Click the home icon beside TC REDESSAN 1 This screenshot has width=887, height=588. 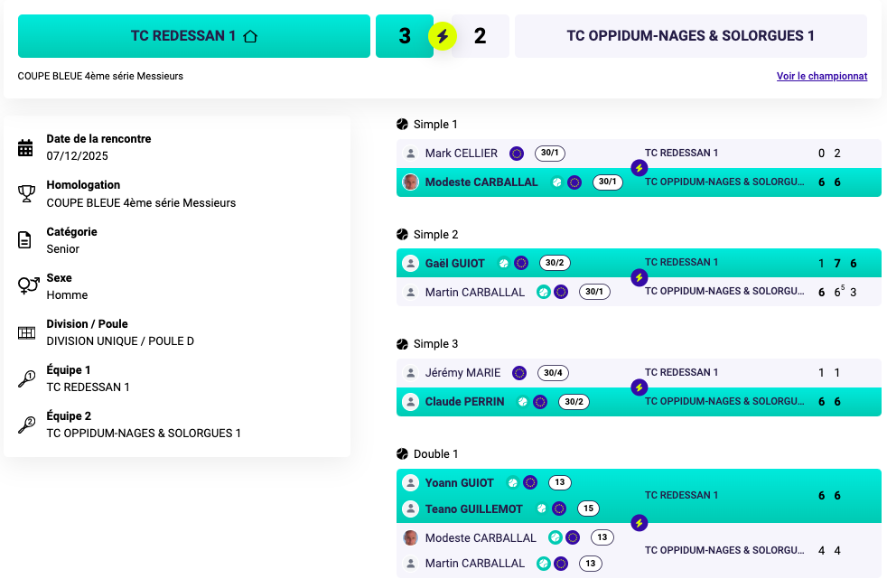(x=250, y=36)
